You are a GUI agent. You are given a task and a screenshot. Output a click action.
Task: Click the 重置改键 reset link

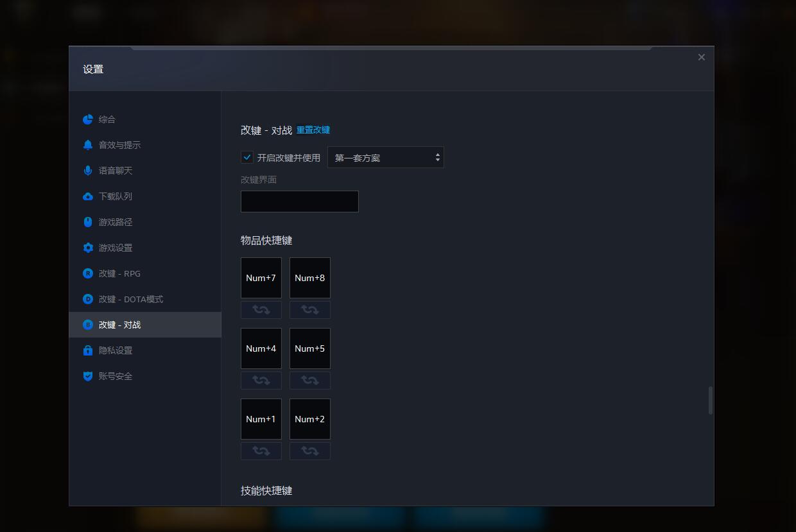(x=313, y=130)
